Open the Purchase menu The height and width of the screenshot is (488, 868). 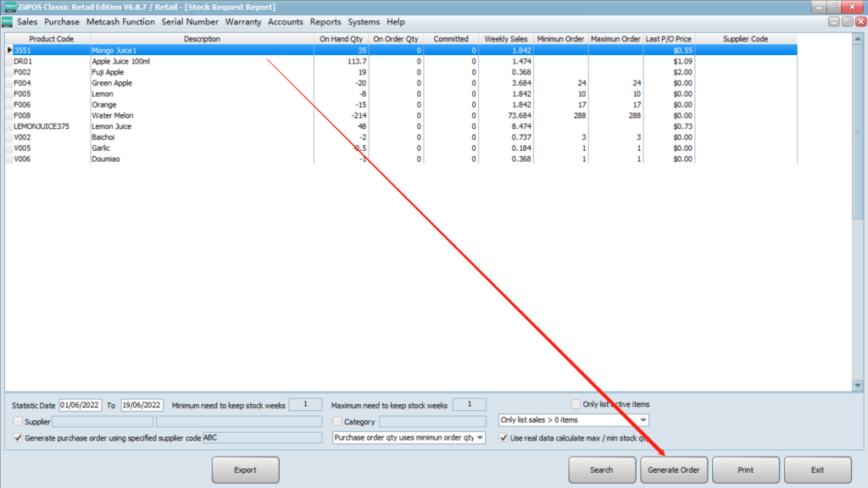[x=62, y=22]
